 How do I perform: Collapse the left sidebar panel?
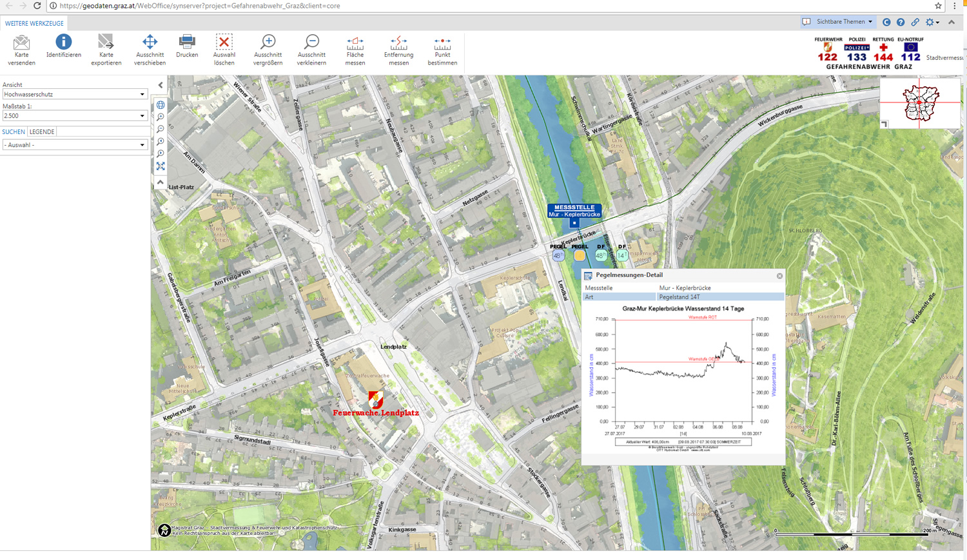[160, 84]
